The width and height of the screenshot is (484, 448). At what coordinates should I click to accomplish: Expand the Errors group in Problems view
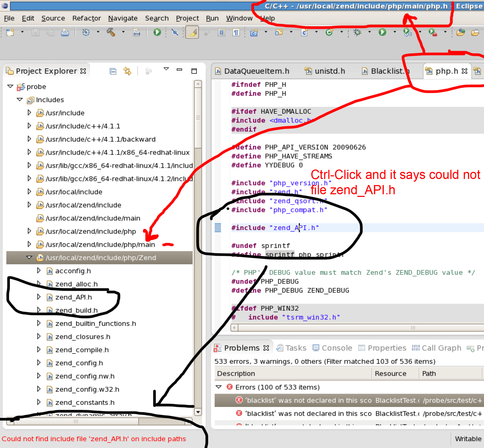tap(219, 387)
